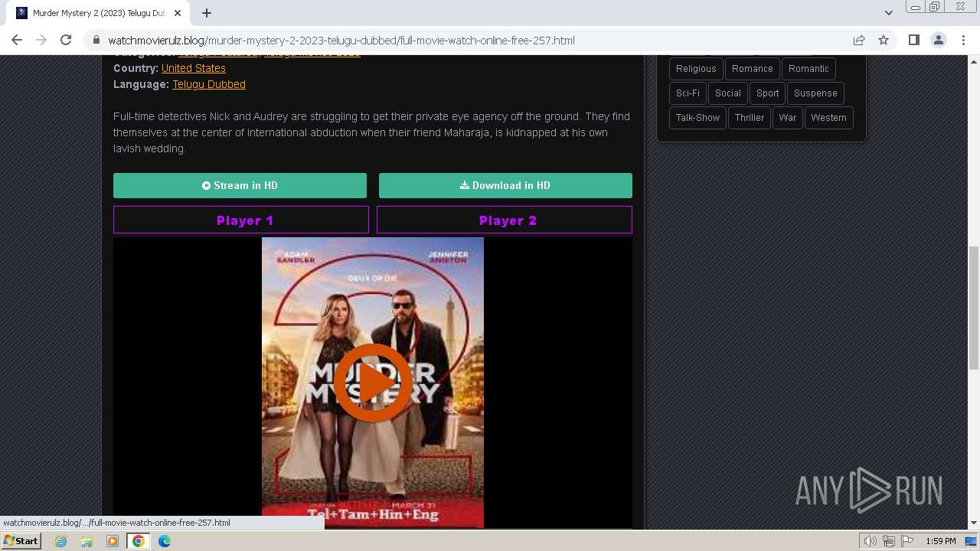Select the Sport genre tag
980x551 pixels.
(767, 93)
